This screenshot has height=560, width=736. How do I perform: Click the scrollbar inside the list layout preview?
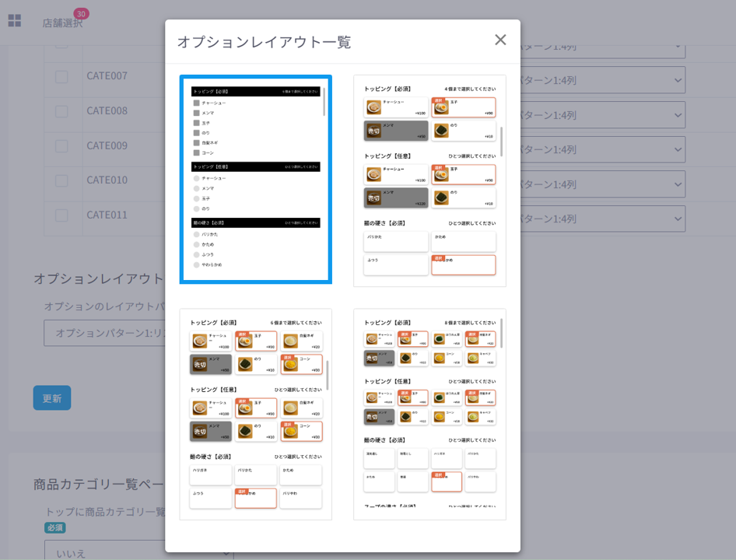coord(324,102)
